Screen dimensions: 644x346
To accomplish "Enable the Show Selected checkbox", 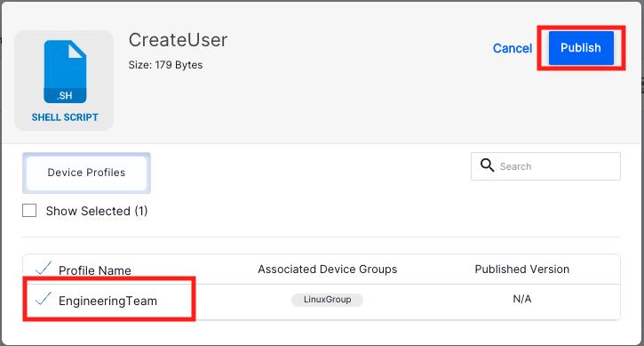I will click(29, 211).
